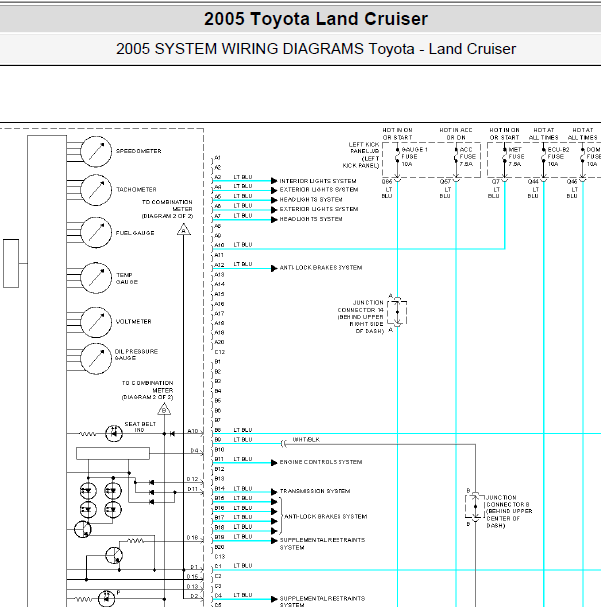Click the LEFT KICK PANEL J/B label
This screenshot has height=607, width=601.
[x=361, y=155]
